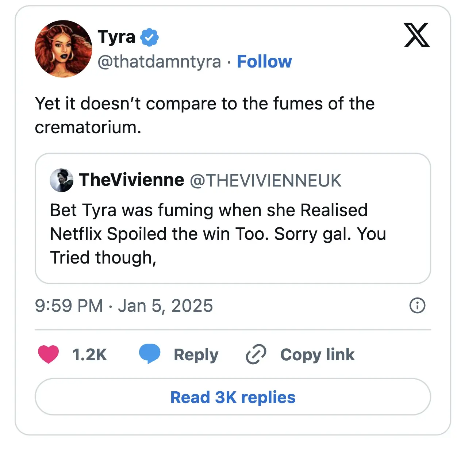Click the TheVivienne display name in quote
The height and width of the screenshot is (449, 476).
point(132,180)
